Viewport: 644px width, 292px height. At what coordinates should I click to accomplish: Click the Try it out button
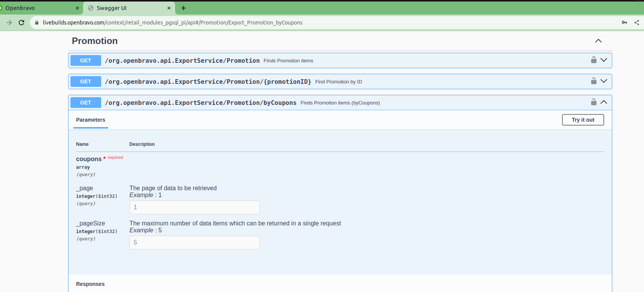point(583,120)
